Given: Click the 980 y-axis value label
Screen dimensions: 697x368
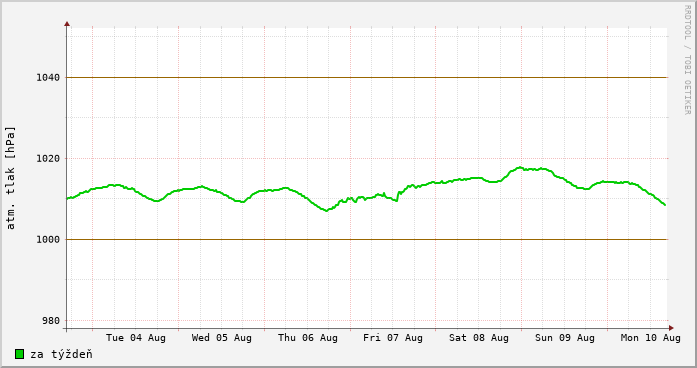Looking at the screenshot, I should pyautogui.click(x=51, y=321).
